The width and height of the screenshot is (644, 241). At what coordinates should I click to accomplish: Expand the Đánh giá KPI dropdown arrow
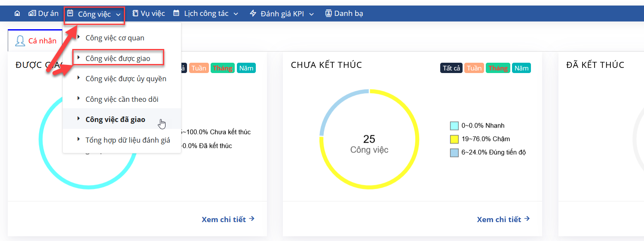pyautogui.click(x=311, y=14)
